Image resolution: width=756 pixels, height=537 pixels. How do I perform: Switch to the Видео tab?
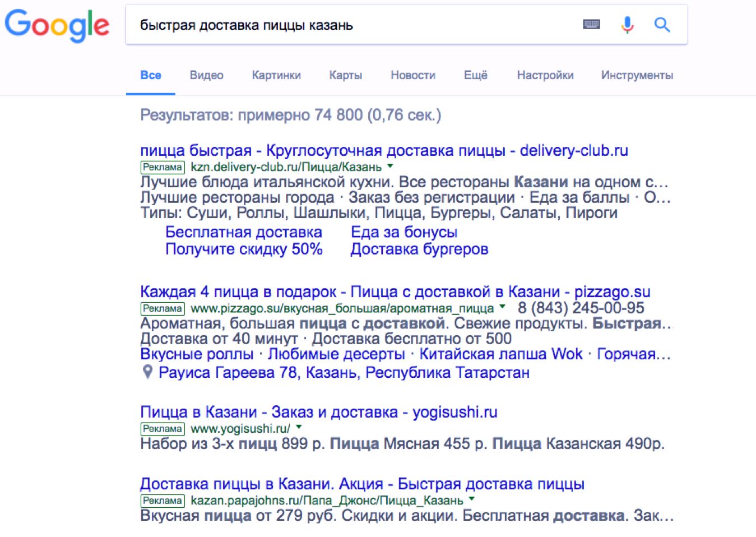(206, 75)
